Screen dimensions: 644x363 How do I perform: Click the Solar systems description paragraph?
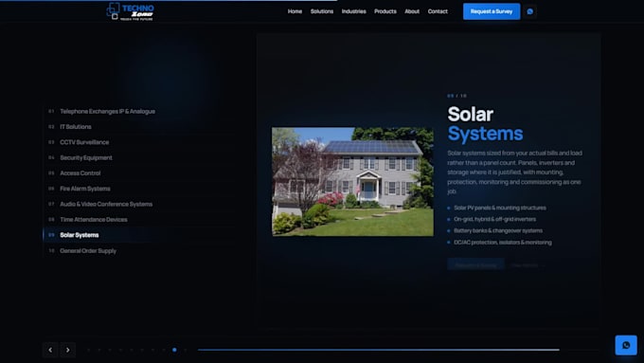click(515, 172)
